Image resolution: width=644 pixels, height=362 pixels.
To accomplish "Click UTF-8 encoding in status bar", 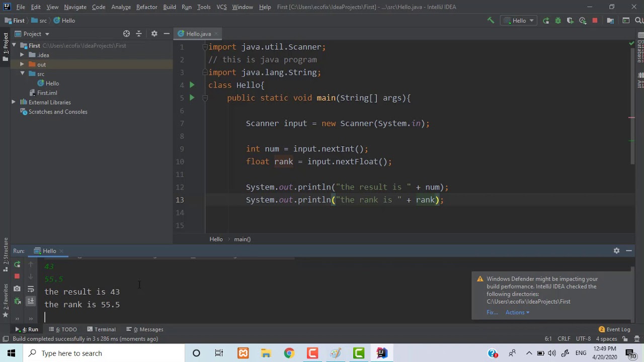I will click(x=583, y=339).
